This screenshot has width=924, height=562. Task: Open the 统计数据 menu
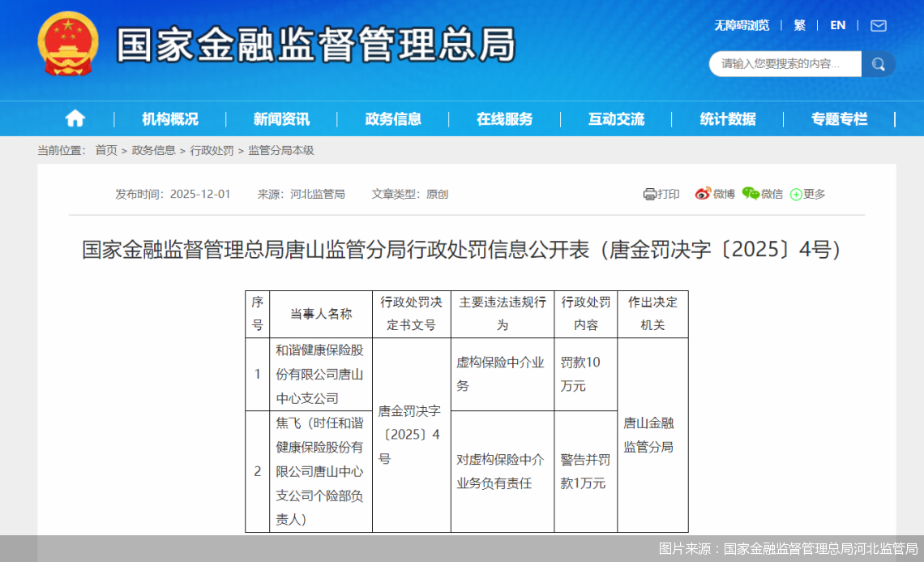point(729,118)
